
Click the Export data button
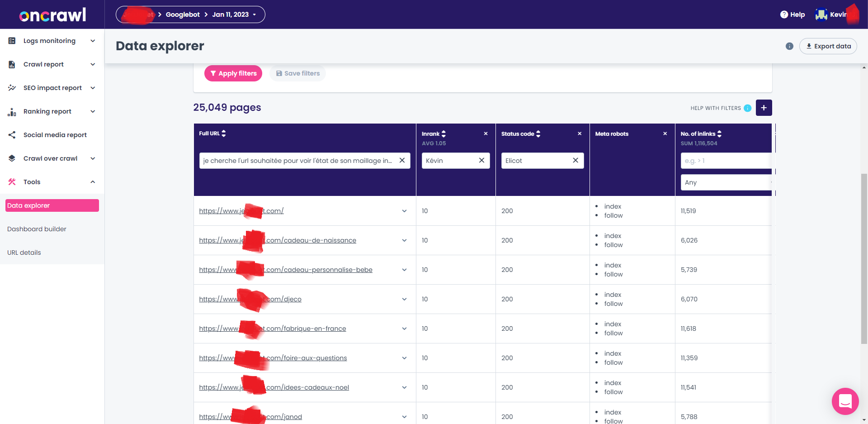828,46
